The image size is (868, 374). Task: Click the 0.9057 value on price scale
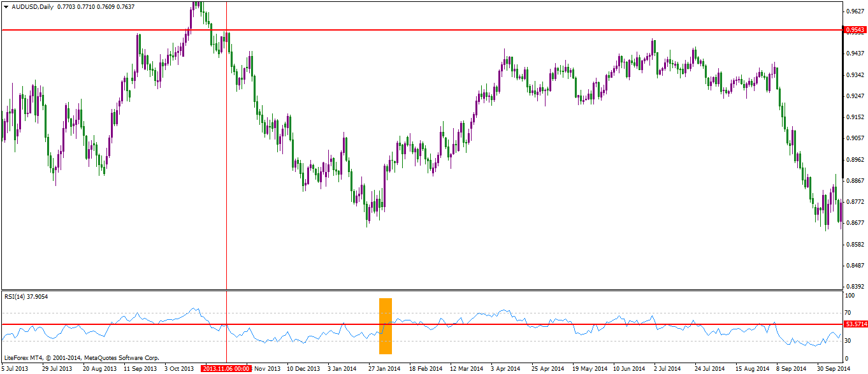point(854,138)
